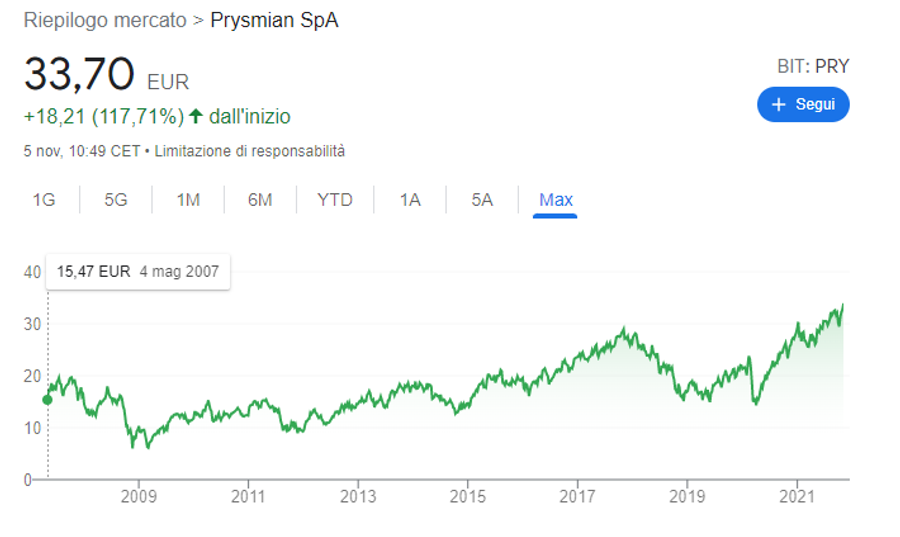Click the 2009 x-axis label
This screenshot has height=537, width=900.
pyautogui.click(x=138, y=496)
